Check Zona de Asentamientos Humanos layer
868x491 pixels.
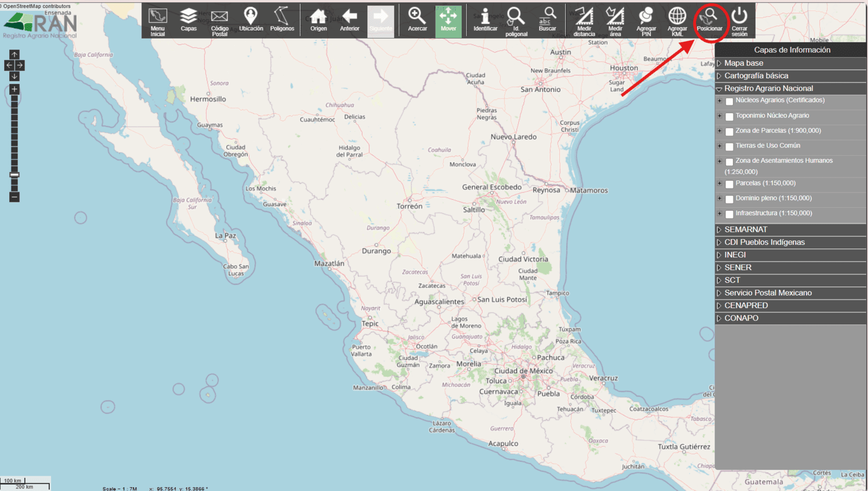coord(730,162)
